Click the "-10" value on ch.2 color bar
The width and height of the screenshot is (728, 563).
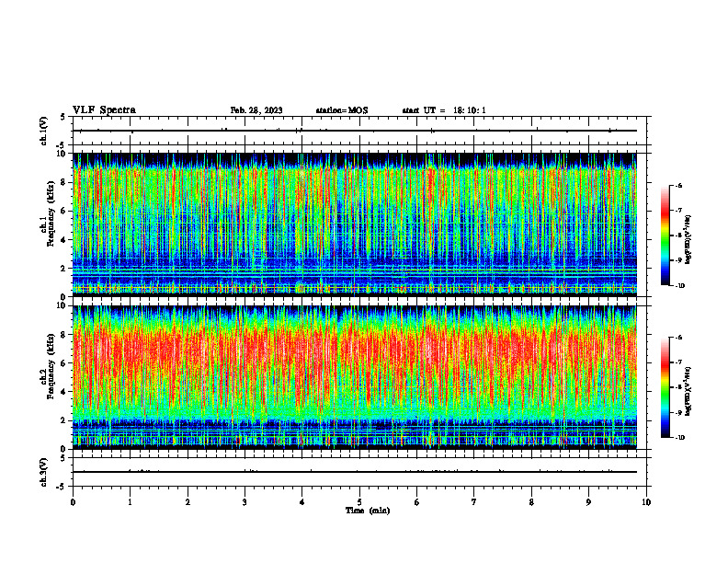click(x=679, y=438)
